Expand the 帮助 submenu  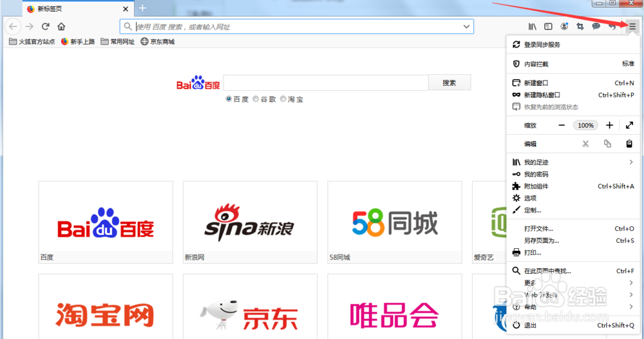point(573,307)
